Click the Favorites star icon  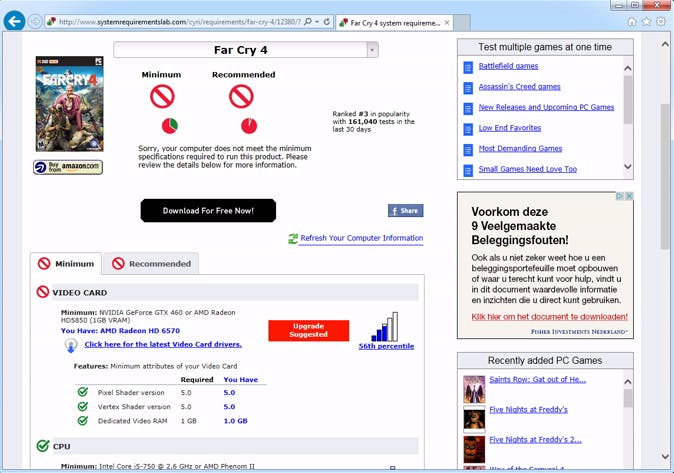646,22
